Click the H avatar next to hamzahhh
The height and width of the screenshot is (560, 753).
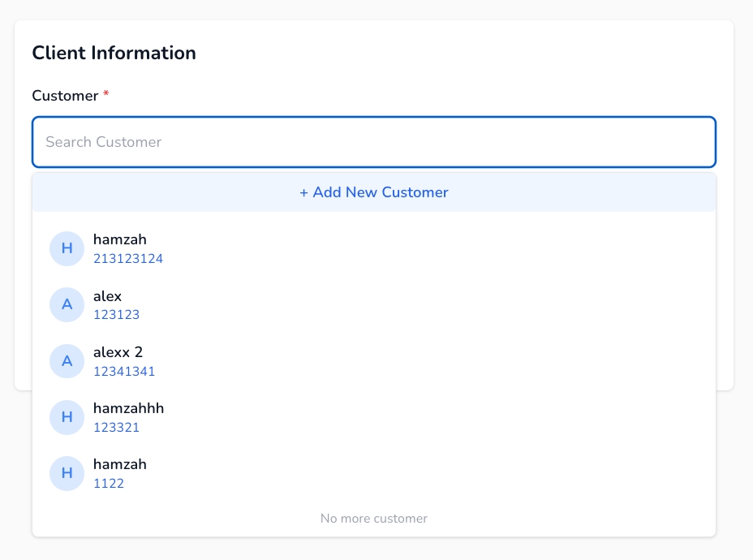[67, 417]
